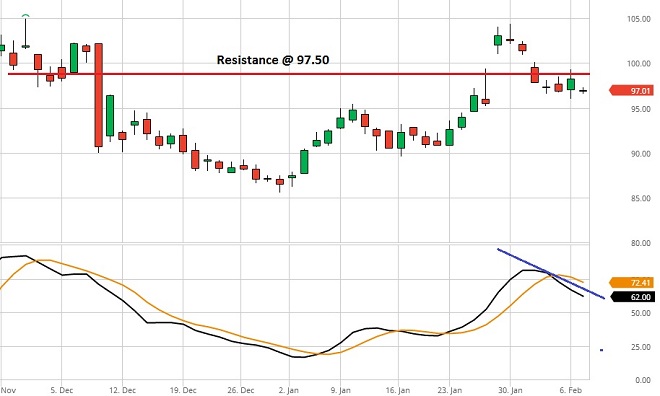The height and width of the screenshot is (396, 660).
Task: Click the '23. Jan' date label
Action: click(x=449, y=391)
